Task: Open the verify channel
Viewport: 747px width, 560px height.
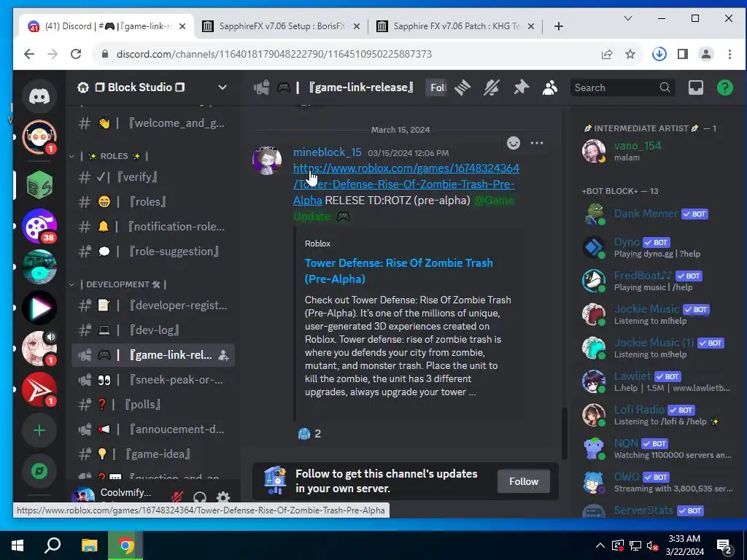Action: (x=153, y=177)
